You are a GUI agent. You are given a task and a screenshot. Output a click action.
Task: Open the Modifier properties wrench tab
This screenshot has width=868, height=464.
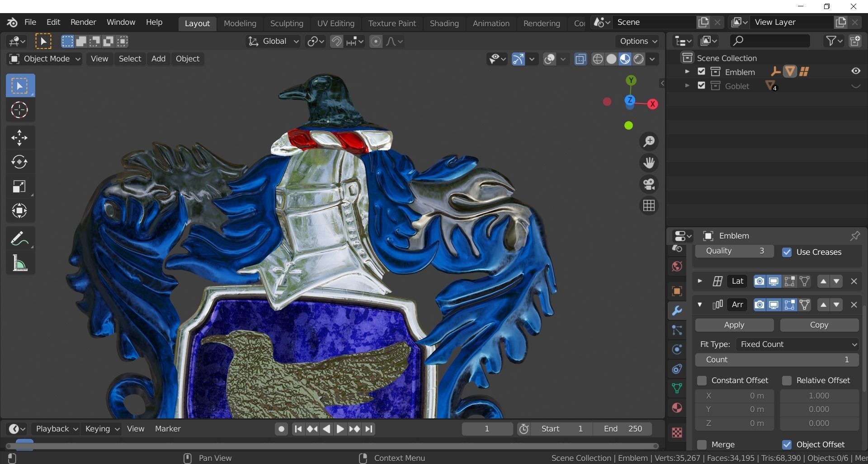point(677,310)
